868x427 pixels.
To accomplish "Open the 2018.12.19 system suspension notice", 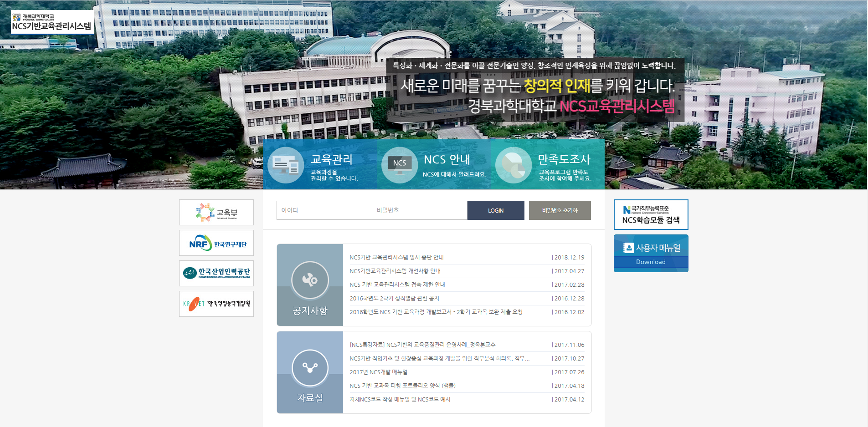I will [x=396, y=258].
